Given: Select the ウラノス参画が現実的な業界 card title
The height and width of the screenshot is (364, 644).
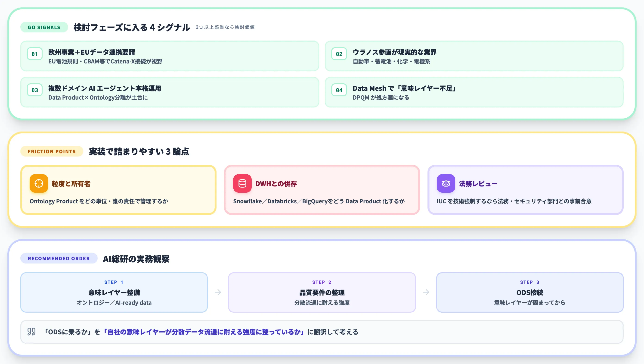Looking at the screenshot, I should [x=394, y=52].
